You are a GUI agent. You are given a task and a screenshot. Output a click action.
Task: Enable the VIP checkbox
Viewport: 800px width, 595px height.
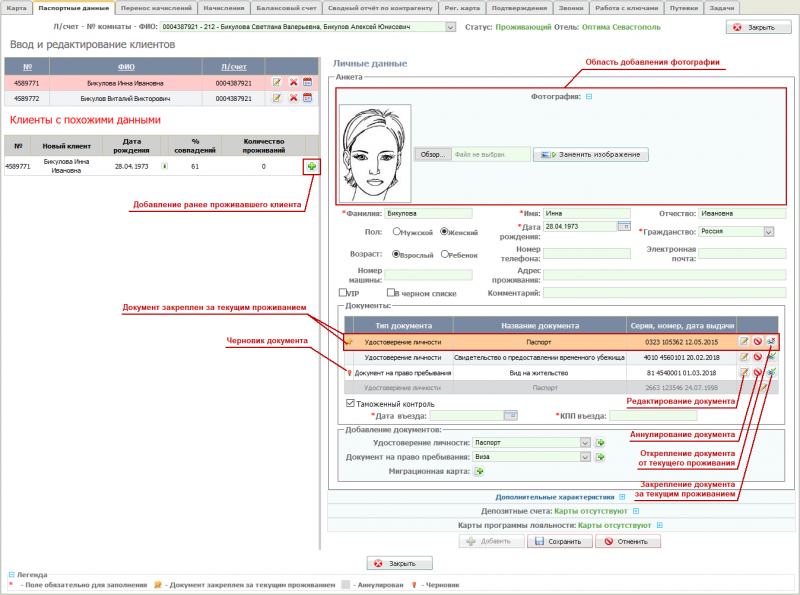[x=343, y=293]
